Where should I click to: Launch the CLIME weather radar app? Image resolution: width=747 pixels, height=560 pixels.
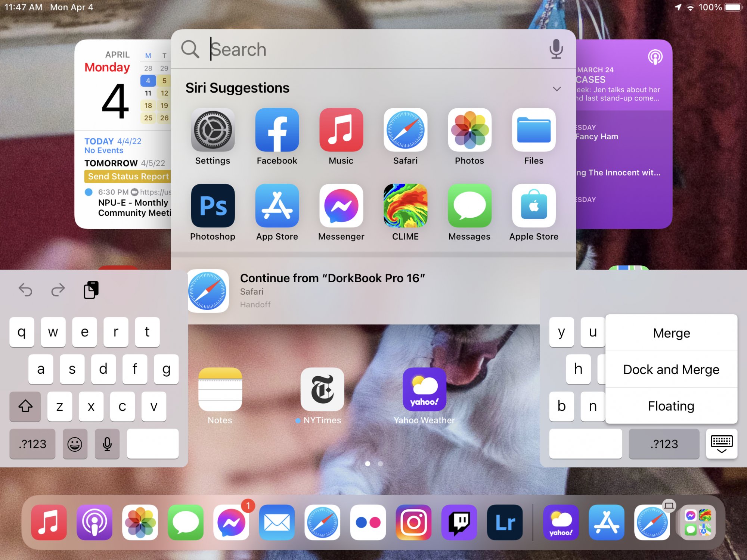[x=405, y=206]
